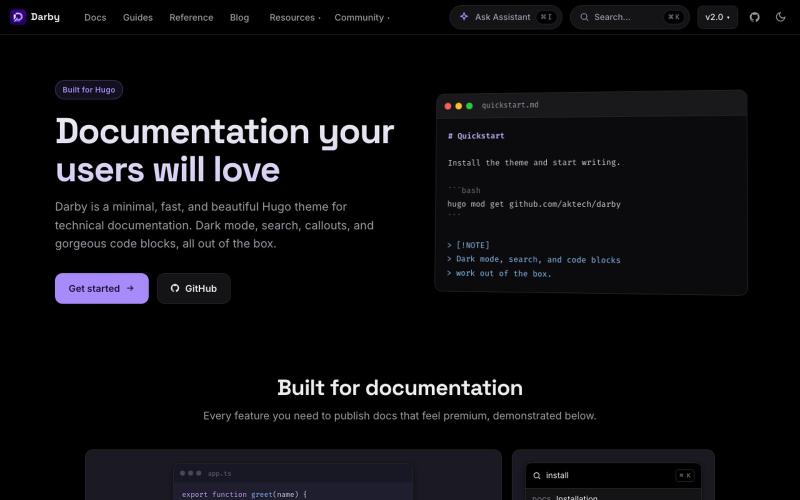
Task: Focus the navbar Search field
Action: (x=630, y=17)
